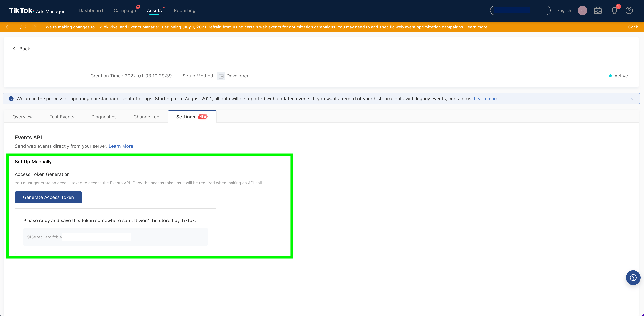Open the Dashboard menu
The height and width of the screenshot is (316, 644).
click(91, 11)
